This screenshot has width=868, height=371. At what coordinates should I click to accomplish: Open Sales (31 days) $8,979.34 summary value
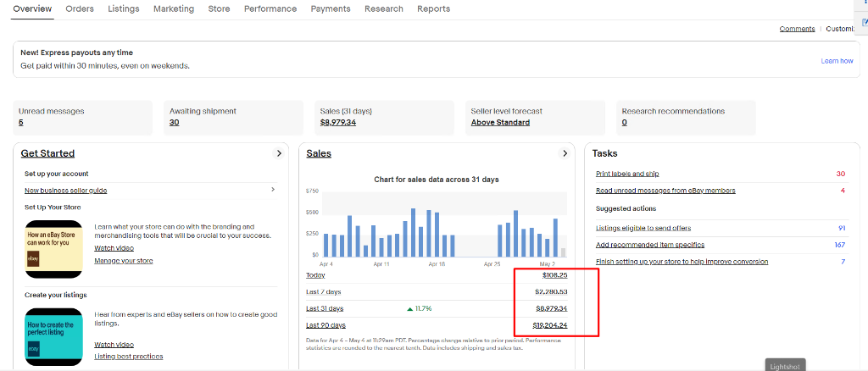(338, 123)
